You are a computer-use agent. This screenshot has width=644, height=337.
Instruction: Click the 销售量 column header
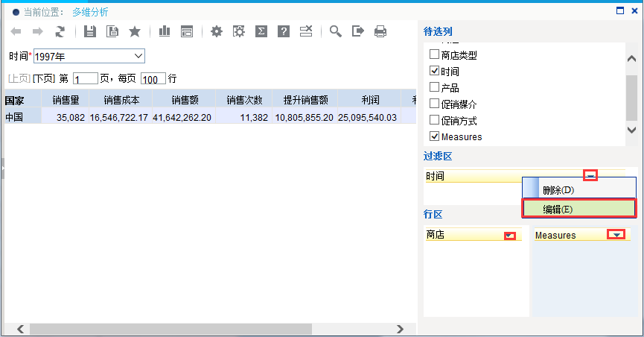[x=66, y=100]
